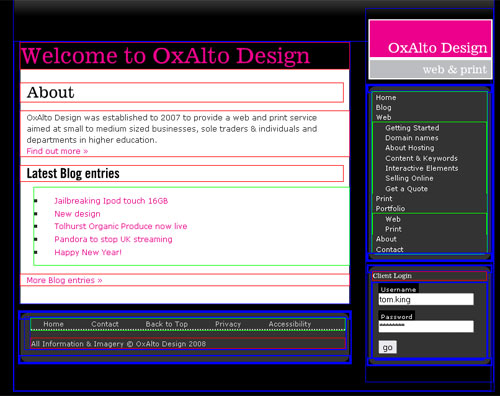Screen dimensions: 500x396
Task: Click the Get a Quote link
Action: click(406, 189)
